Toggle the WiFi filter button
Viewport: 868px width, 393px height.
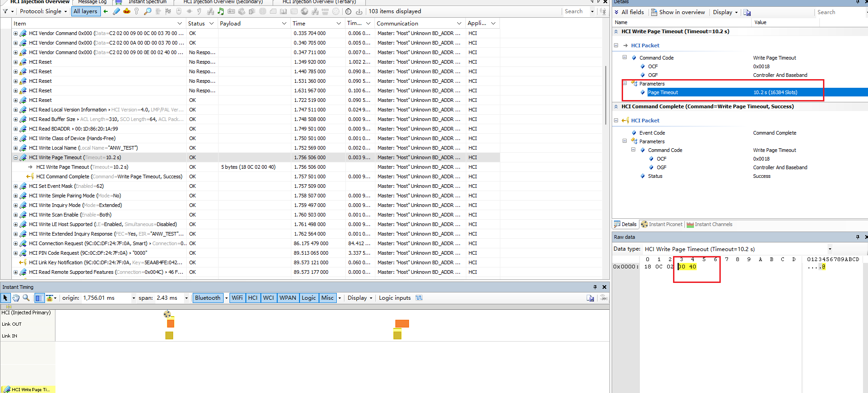(237, 298)
